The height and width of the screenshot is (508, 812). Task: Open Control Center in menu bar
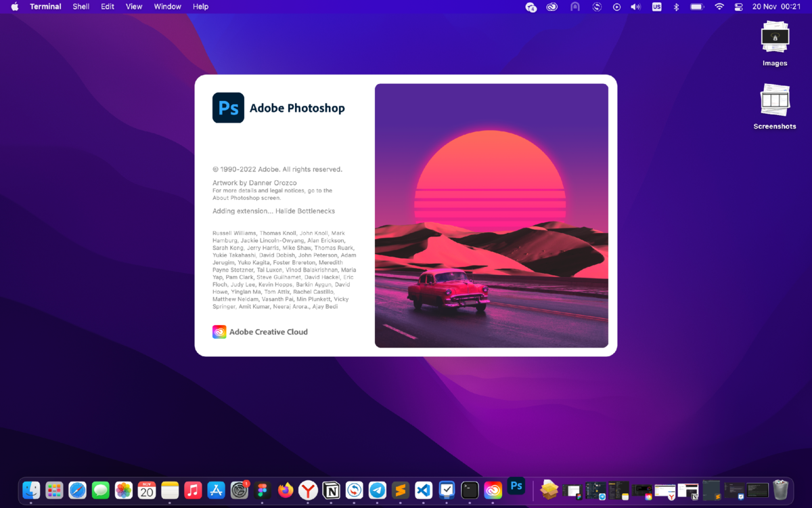point(738,7)
